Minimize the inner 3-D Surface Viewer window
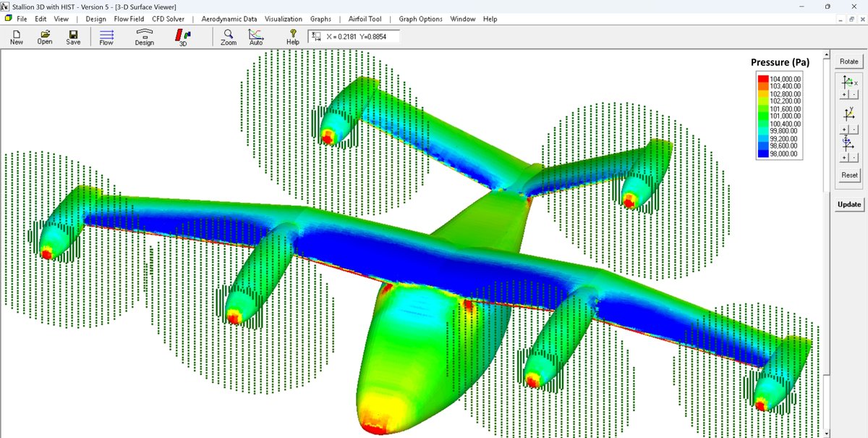Image resolution: width=868 pixels, height=438 pixels. pos(839,19)
